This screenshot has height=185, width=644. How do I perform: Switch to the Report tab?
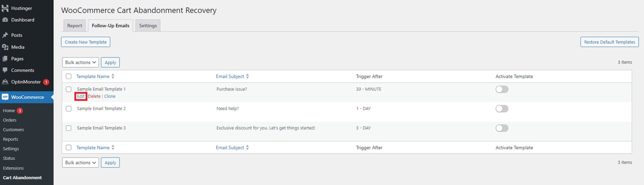74,26
